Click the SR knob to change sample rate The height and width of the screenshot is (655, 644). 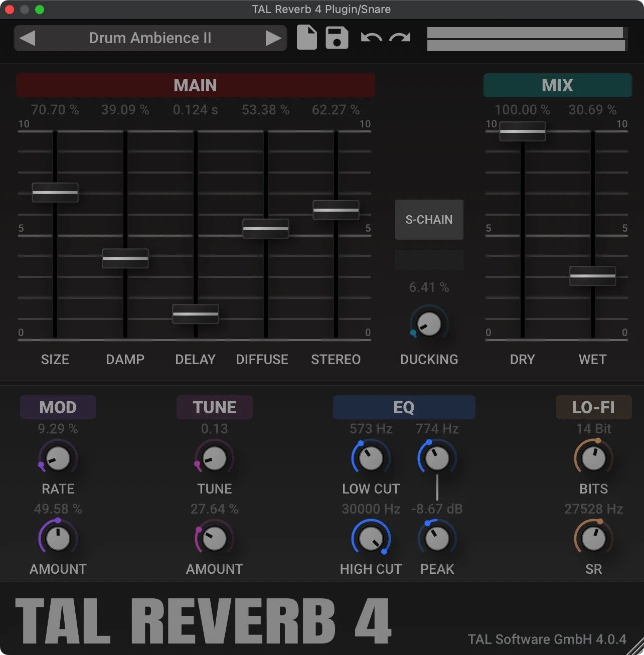pos(593,538)
